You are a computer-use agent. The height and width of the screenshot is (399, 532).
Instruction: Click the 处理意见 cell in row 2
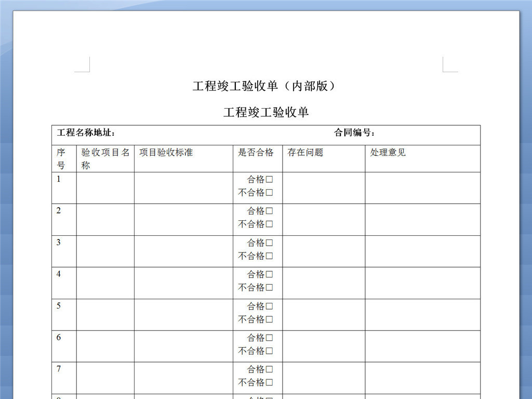coord(422,219)
